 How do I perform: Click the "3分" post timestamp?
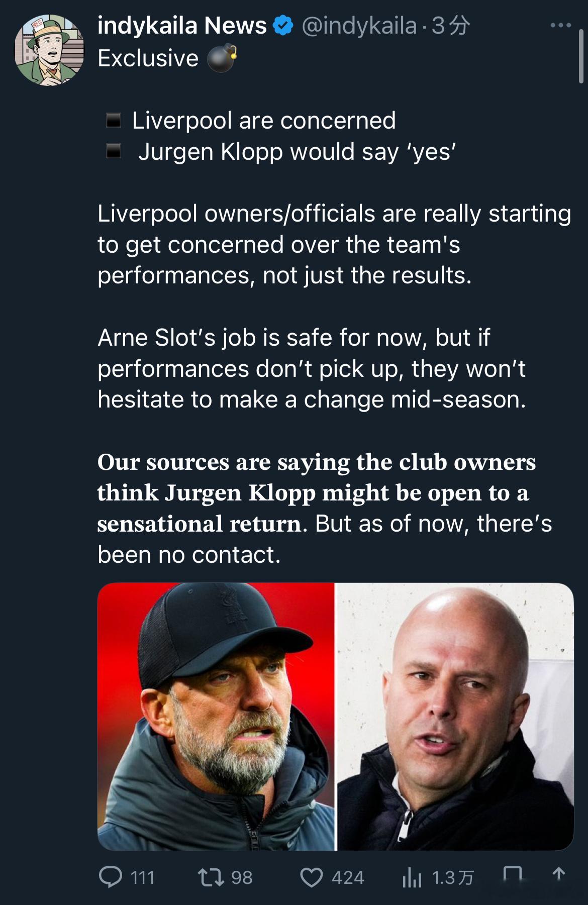pos(451,26)
